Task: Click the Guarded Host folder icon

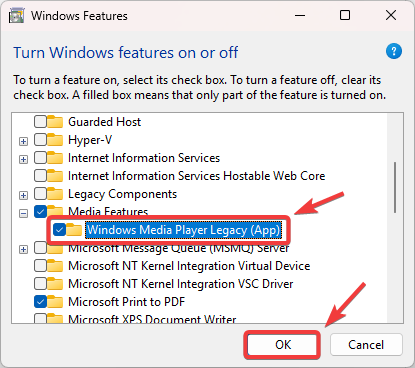Action: click(55, 122)
